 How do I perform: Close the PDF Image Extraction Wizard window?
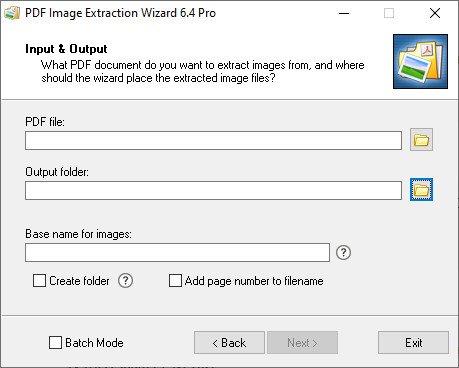(x=435, y=13)
